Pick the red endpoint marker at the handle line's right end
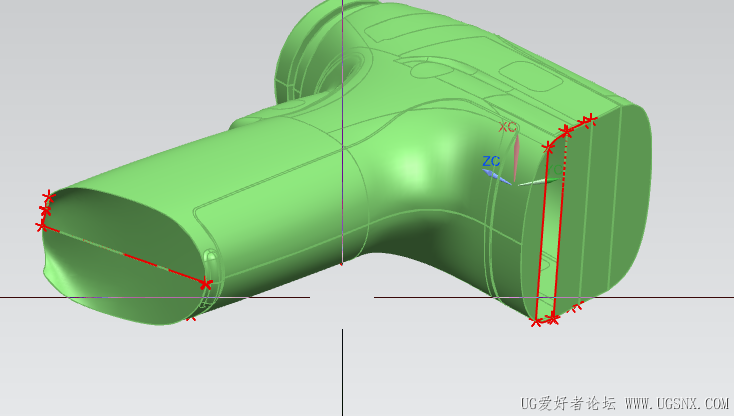 tap(205, 284)
